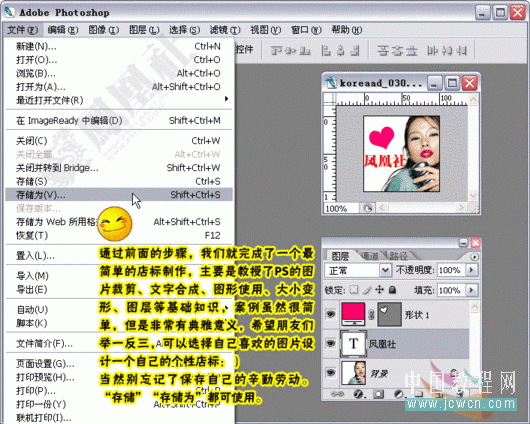Click the 不透明度 100% input field
The width and height of the screenshot is (530, 424).
tap(451, 270)
